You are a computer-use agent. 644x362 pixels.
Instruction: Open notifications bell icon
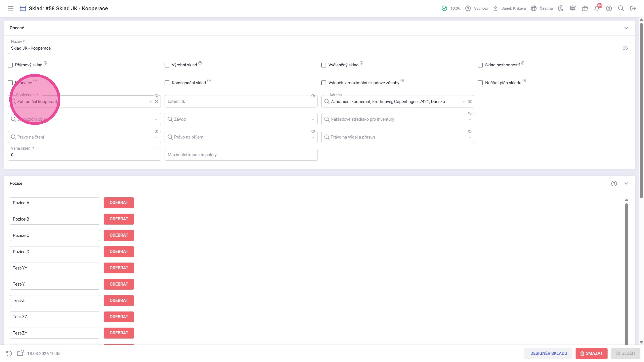(597, 8)
